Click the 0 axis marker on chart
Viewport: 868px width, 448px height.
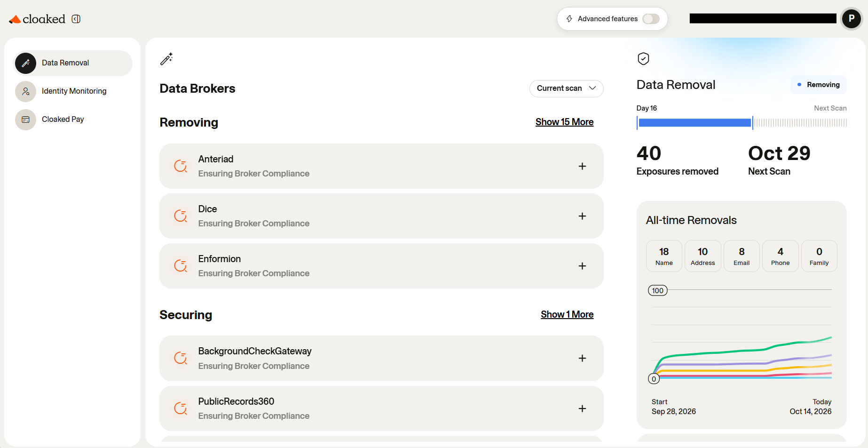pos(654,379)
